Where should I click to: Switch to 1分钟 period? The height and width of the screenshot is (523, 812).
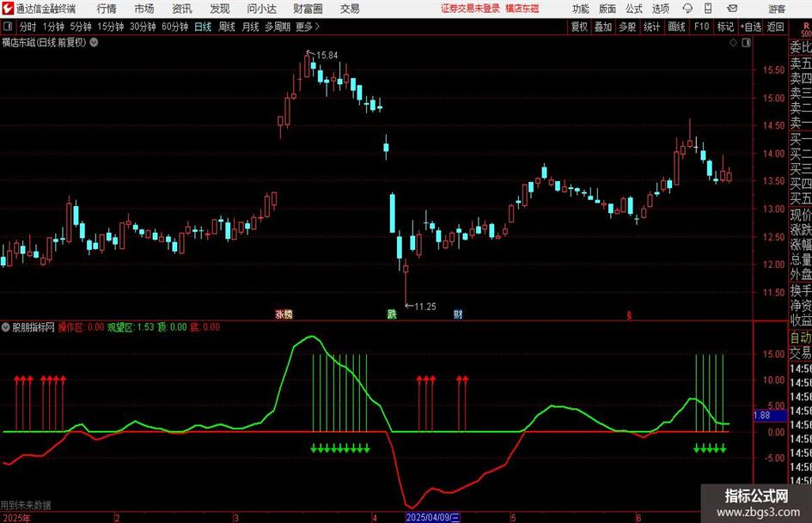tap(53, 27)
